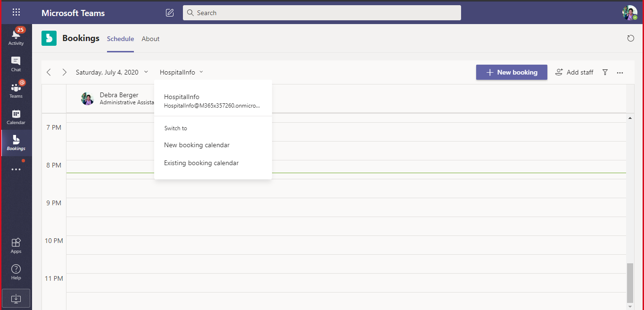This screenshot has width=644, height=310.
Task: Click the Bookings app logo
Action: 49,38
